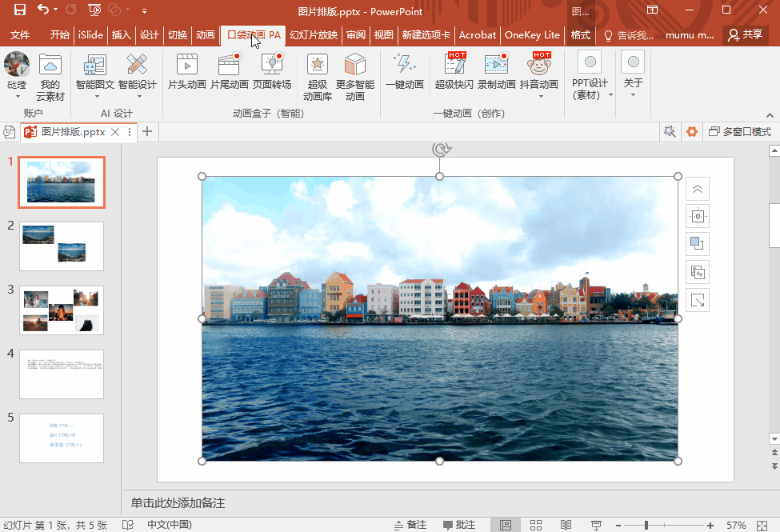Click the layer order icon beside picture
The image size is (780, 532).
pos(698,244)
